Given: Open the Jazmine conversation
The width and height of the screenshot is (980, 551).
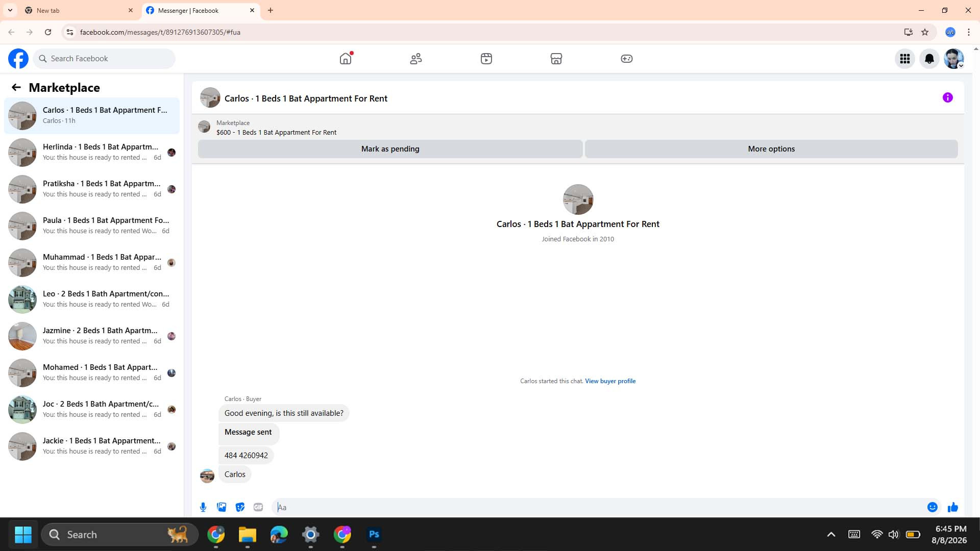Looking at the screenshot, I should point(92,336).
